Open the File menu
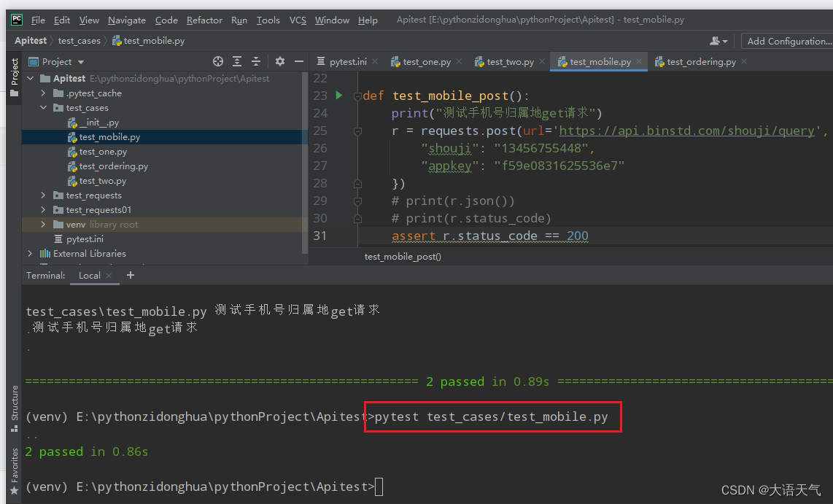 click(x=38, y=20)
